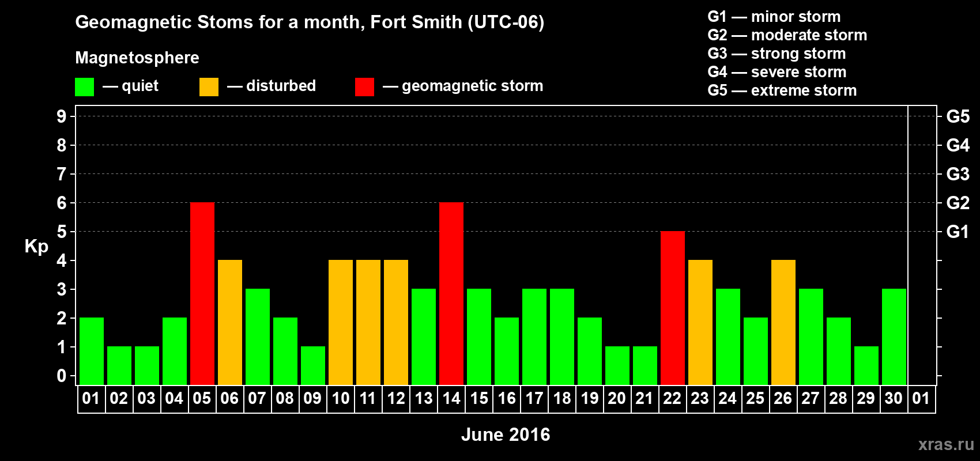Click the 'geomagnetic storm' legend label

click(473, 86)
